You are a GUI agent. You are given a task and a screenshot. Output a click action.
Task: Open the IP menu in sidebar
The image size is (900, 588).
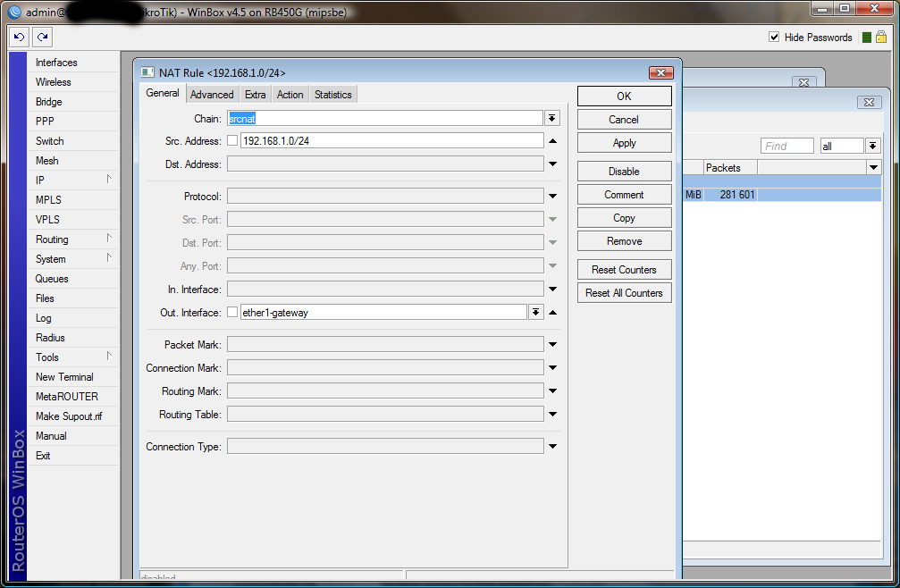(40, 181)
